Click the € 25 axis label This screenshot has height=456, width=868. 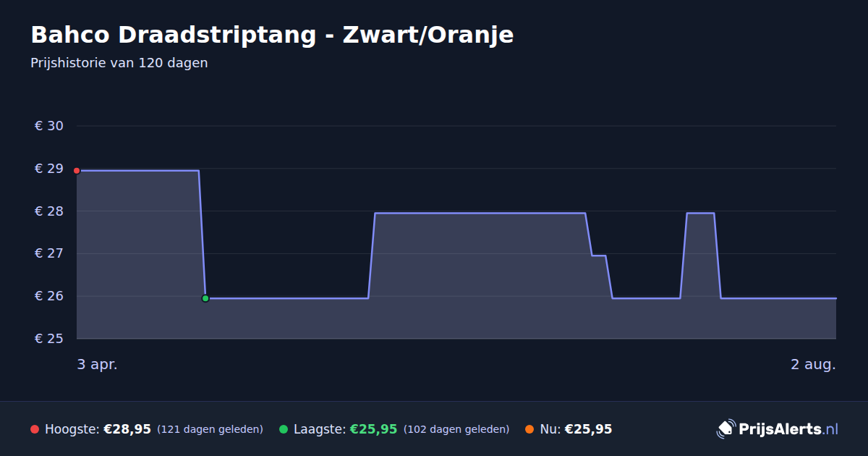coord(49,339)
